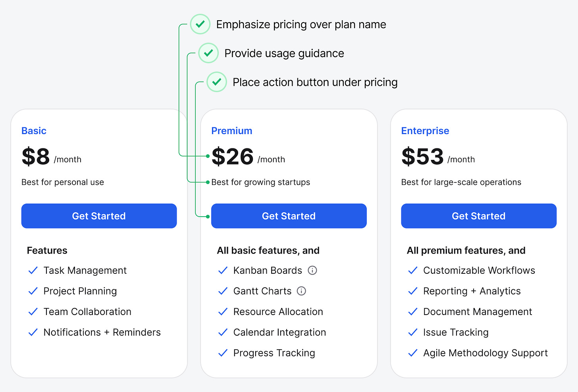
Task: Click the checkmark next to Customizable Workflows
Action: click(413, 271)
